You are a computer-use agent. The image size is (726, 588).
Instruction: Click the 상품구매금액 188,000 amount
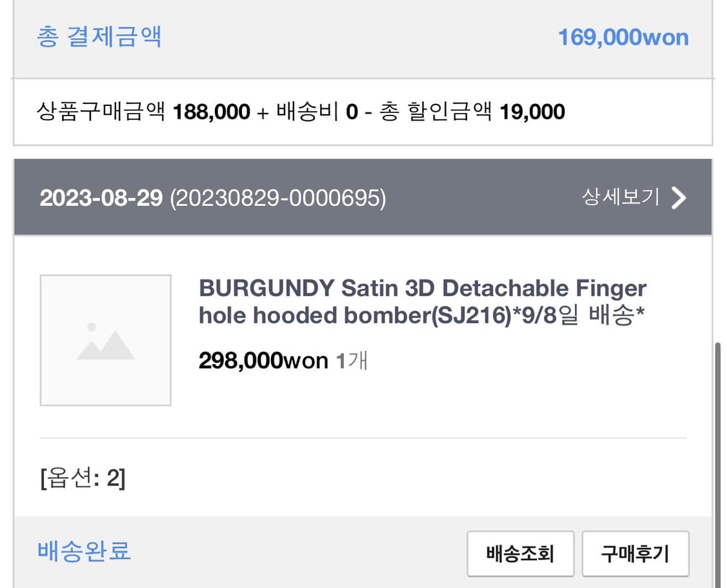pos(143,112)
